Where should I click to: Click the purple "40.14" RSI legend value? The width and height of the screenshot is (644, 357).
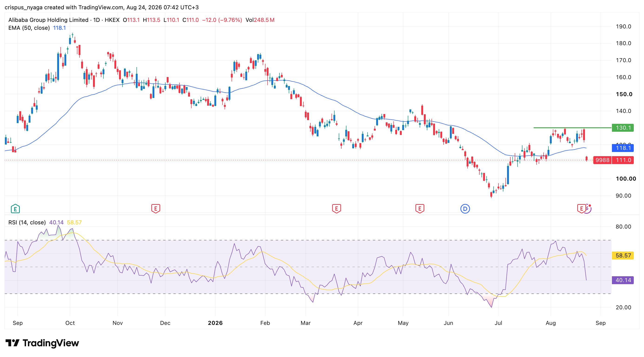56,222
